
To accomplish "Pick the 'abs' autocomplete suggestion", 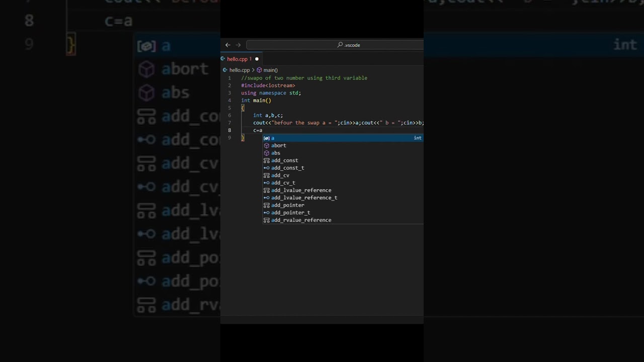I will tap(343, 153).
